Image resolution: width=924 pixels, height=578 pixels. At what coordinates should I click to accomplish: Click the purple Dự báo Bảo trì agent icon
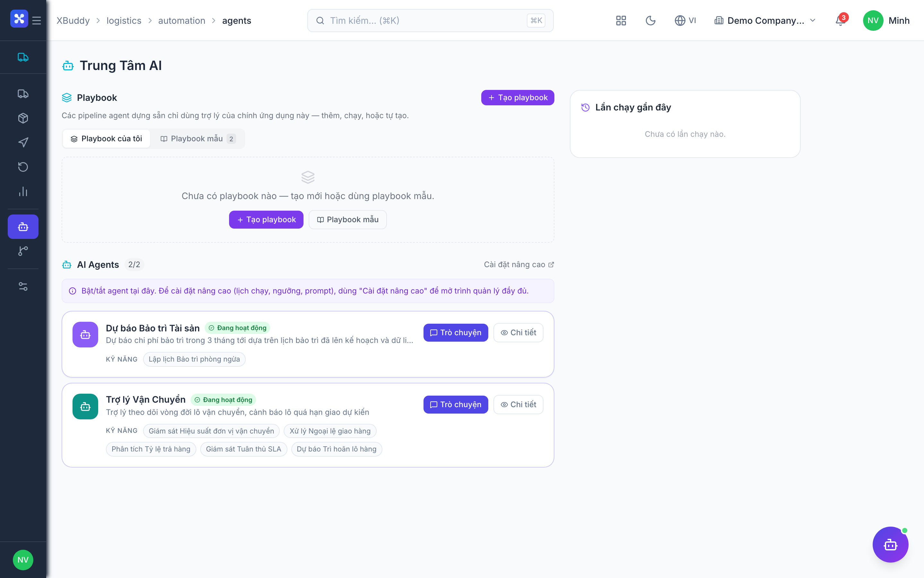tap(85, 335)
